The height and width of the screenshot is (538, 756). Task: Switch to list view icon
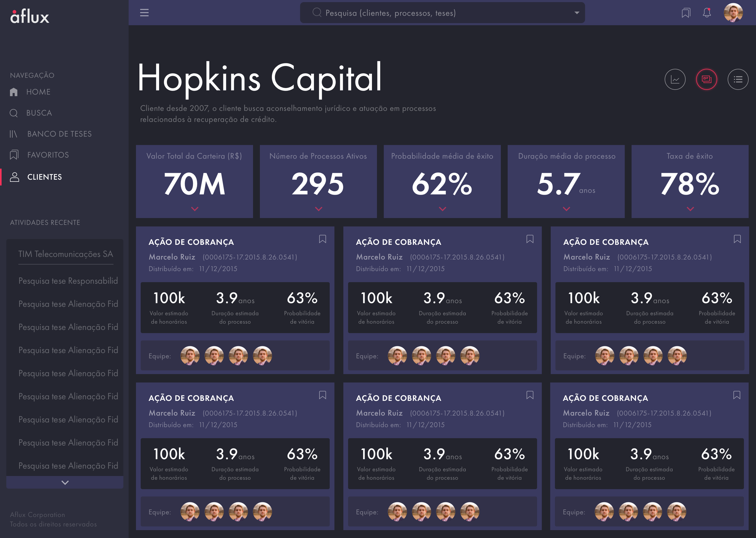pyautogui.click(x=738, y=80)
